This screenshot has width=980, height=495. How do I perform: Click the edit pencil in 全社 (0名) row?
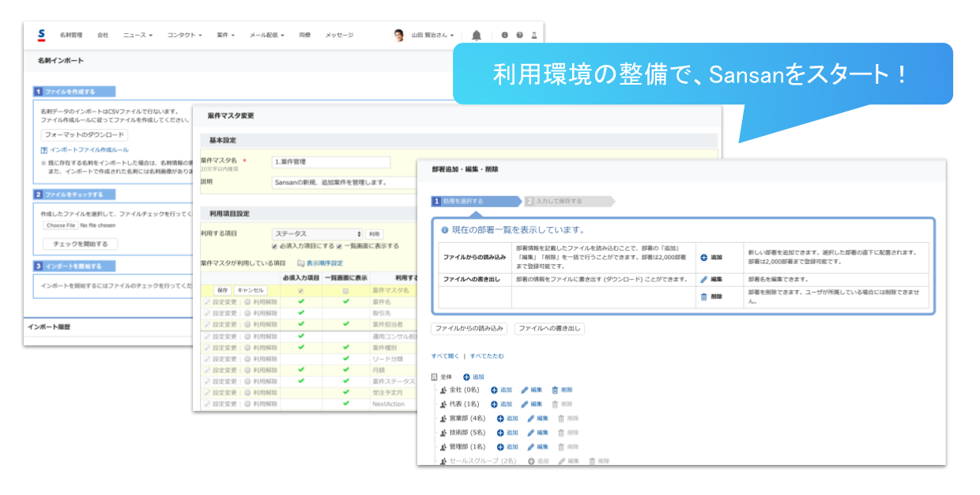click(525, 390)
